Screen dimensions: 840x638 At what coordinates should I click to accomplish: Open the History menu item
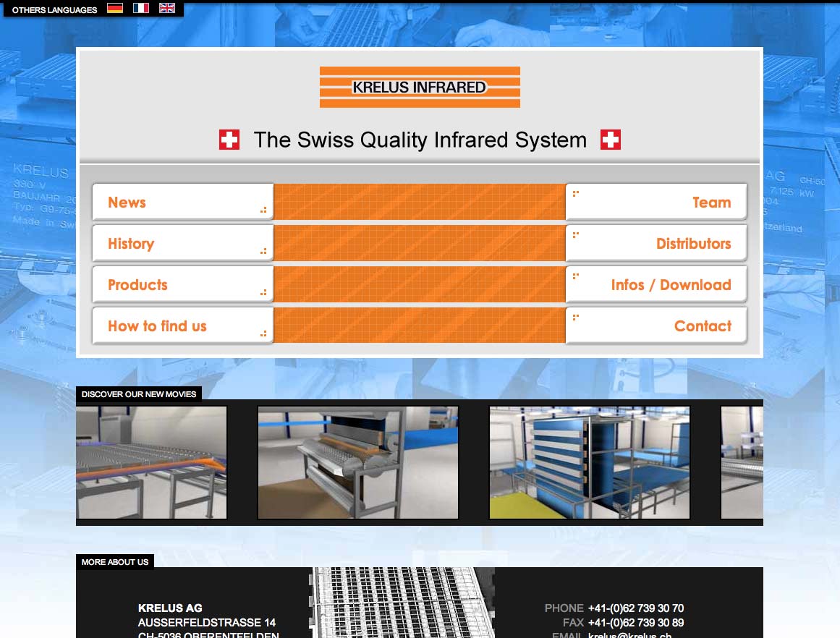tap(182, 243)
